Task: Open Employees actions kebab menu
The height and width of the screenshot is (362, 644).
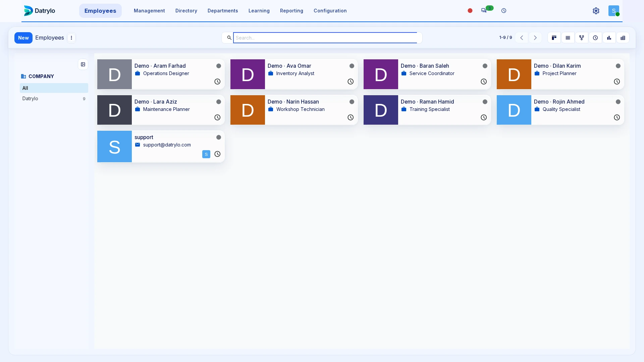Action: [71, 38]
